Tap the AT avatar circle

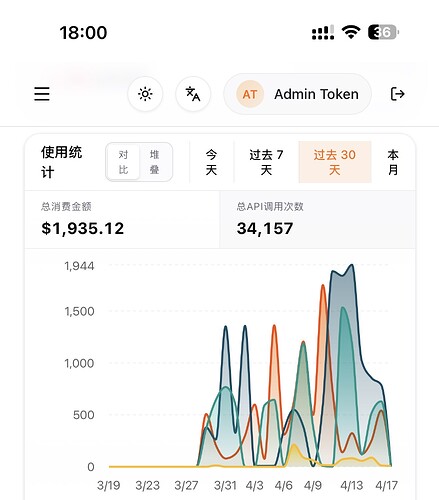[x=250, y=94]
